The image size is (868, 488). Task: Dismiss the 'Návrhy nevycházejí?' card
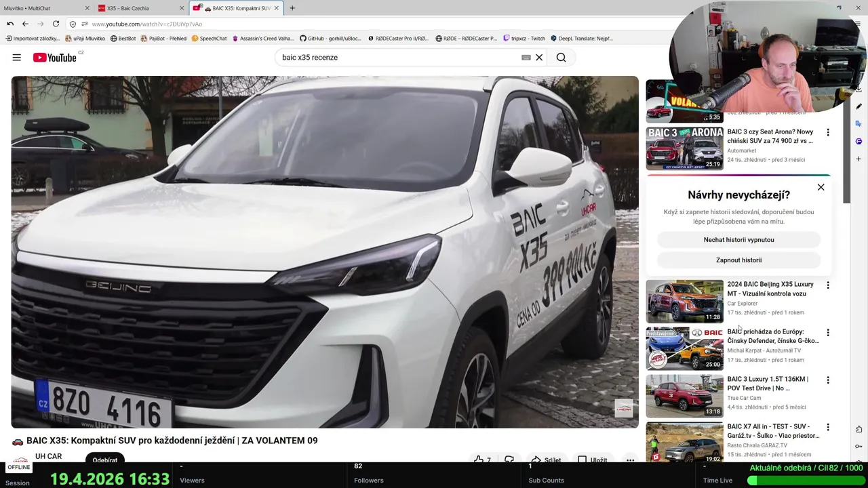click(x=821, y=187)
